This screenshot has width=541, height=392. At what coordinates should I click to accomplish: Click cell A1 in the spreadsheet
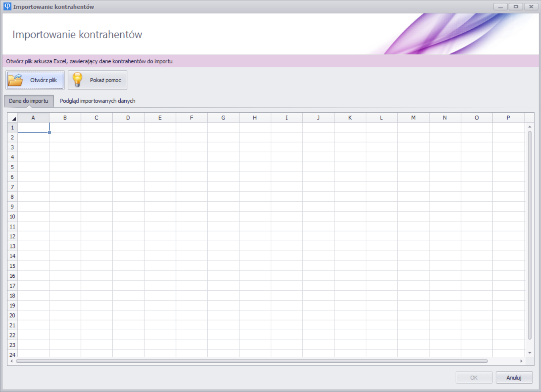pyautogui.click(x=33, y=127)
